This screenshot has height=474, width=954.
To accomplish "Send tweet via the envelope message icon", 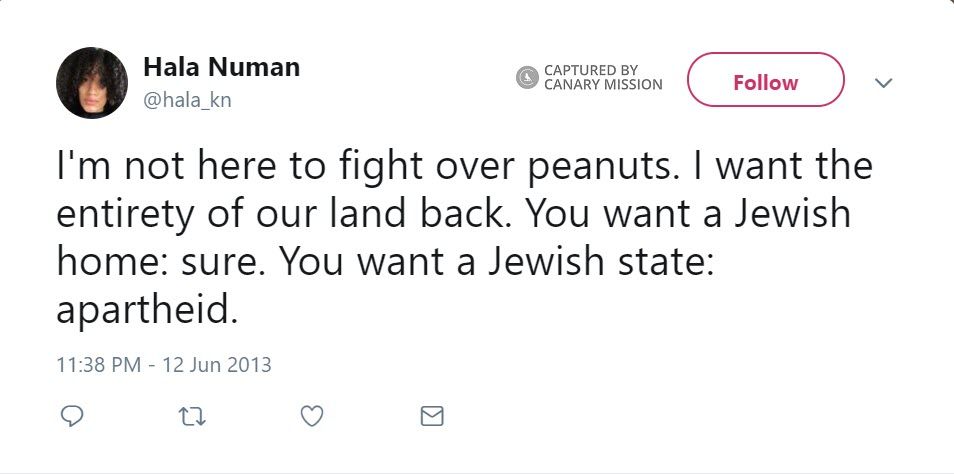I will coord(432,415).
